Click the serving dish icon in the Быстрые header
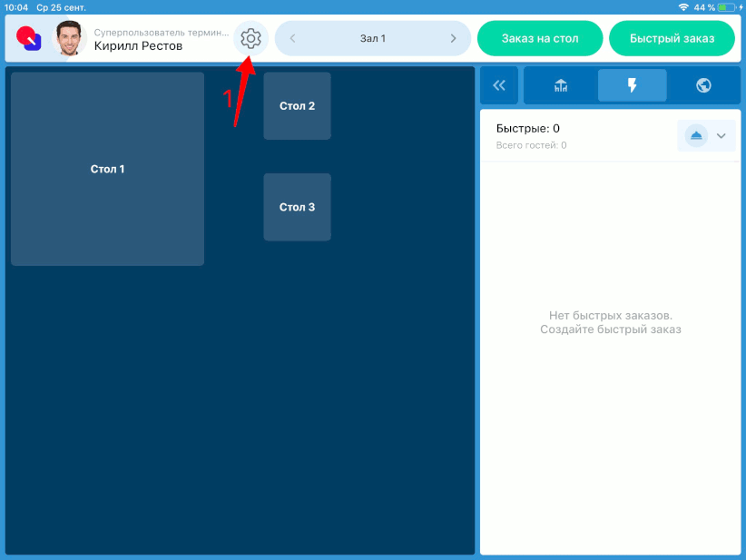 [696, 136]
